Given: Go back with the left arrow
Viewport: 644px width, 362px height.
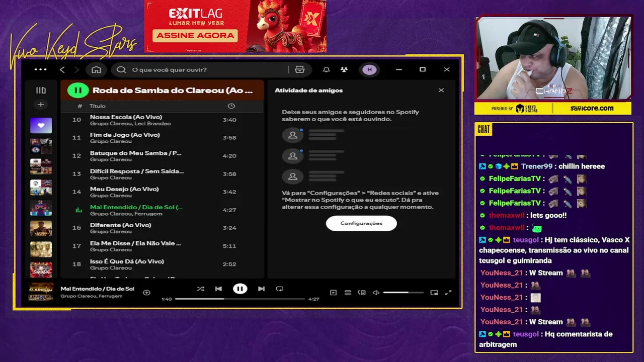Looking at the screenshot, I should (62, 70).
